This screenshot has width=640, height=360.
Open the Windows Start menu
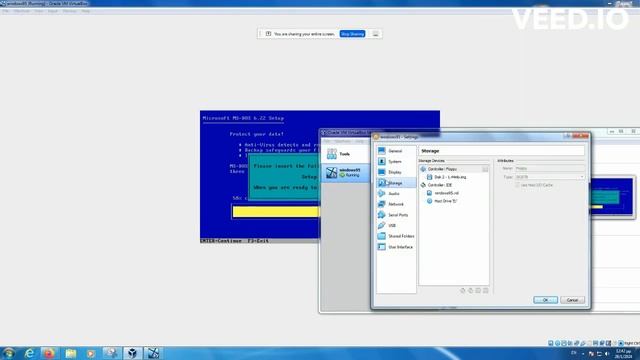(9, 353)
